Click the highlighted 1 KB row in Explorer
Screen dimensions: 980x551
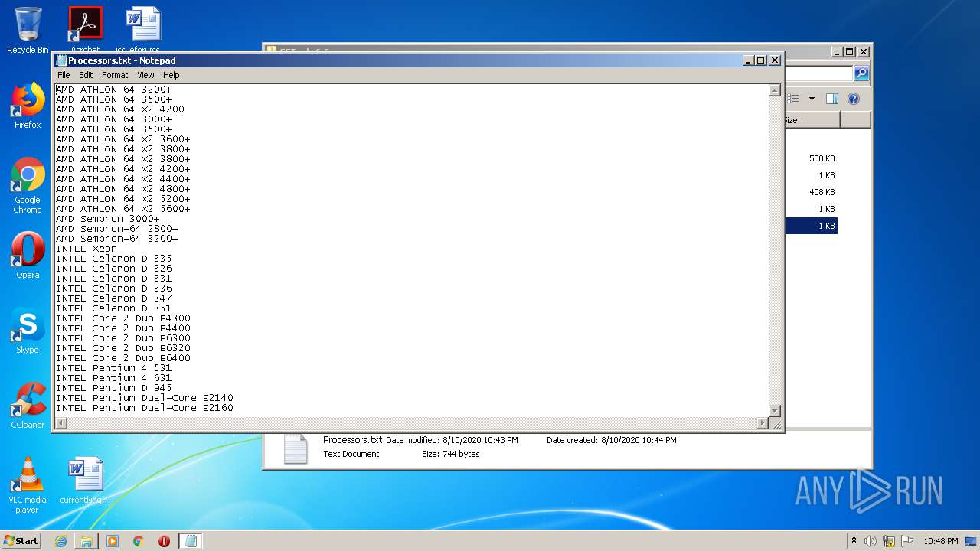pos(811,226)
